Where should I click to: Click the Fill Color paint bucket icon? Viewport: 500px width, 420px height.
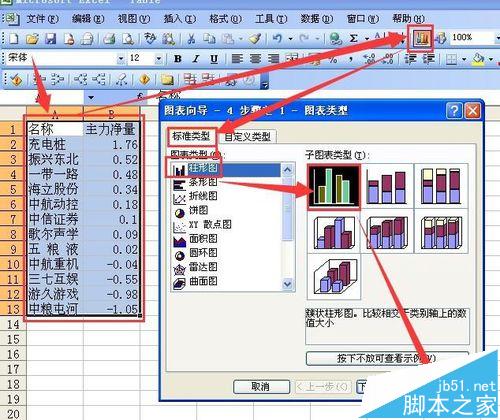478,59
